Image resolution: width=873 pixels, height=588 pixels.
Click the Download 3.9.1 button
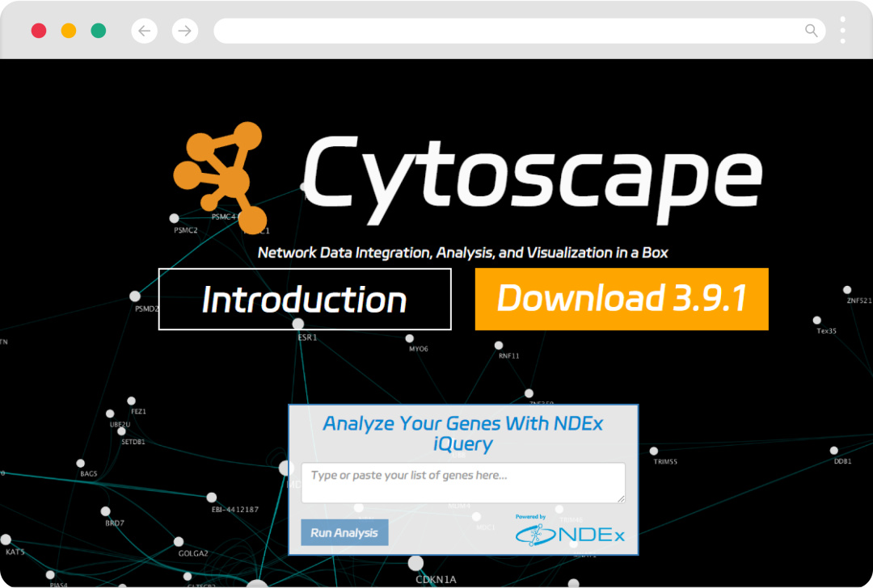coord(622,300)
